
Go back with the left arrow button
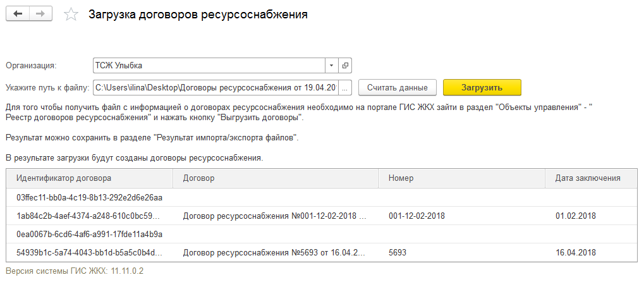tap(17, 14)
